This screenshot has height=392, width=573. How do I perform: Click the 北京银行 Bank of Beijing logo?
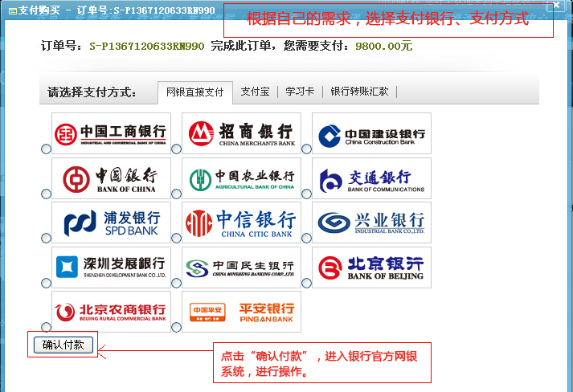click(371, 267)
